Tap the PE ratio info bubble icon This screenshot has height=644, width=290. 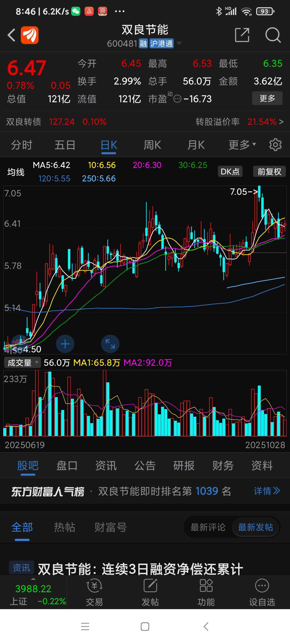pos(177,99)
